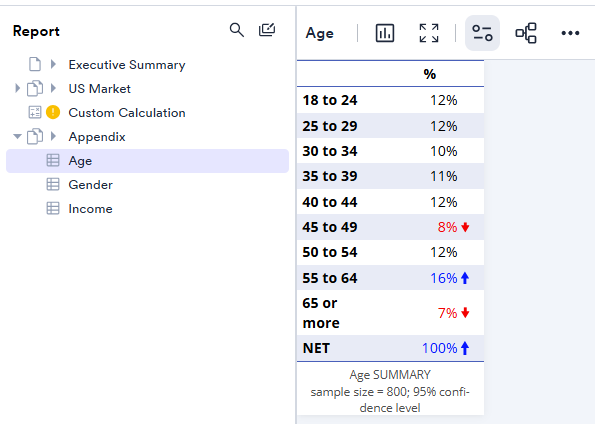Expand the Executive Summary arrow
The width and height of the screenshot is (595, 424).
54,65
